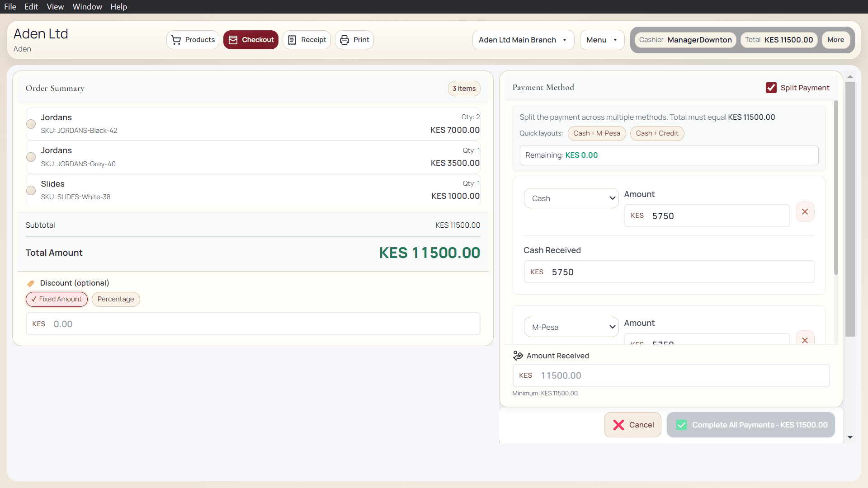The height and width of the screenshot is (488, 868).
Task: Click Complete All Payments - KES 11500.00
Action: pos(750,425)
